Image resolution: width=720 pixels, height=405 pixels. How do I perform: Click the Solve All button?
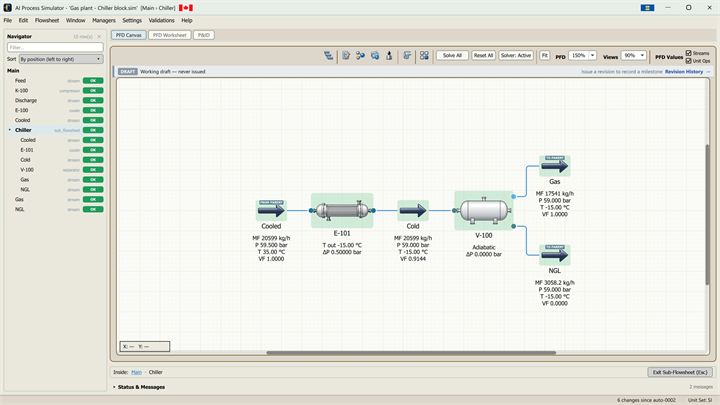pyautogui.click(x=452, y=56)
